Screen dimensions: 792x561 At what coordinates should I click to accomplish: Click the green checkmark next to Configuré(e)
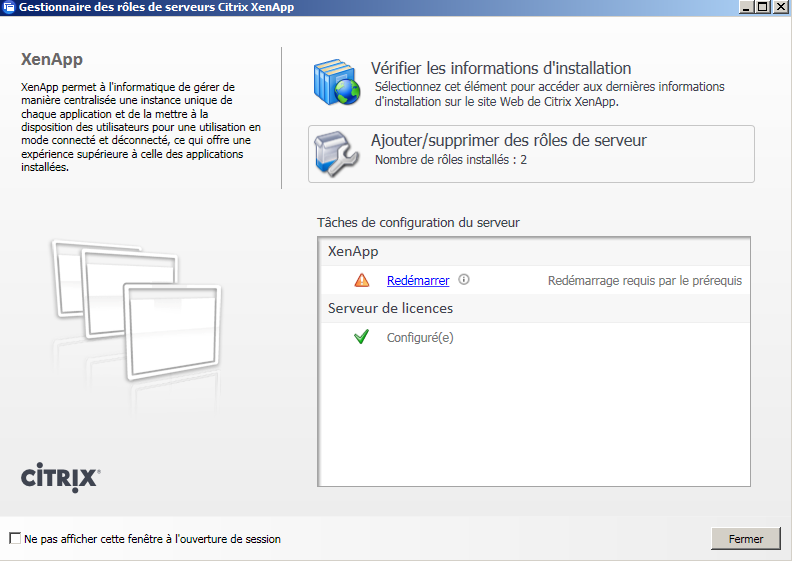(x=362, y=337)
